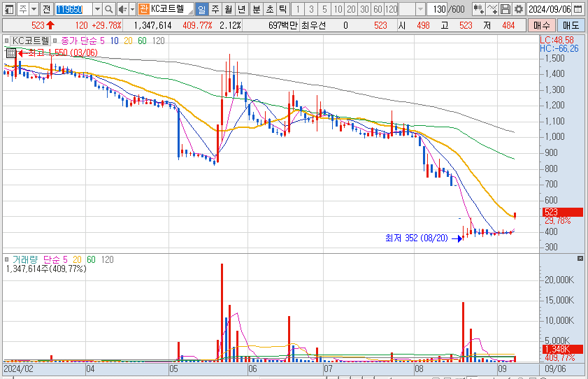Switch to 초 second chart
The height and width of the screenshot is (379, 588).
(x=270, y=9)
